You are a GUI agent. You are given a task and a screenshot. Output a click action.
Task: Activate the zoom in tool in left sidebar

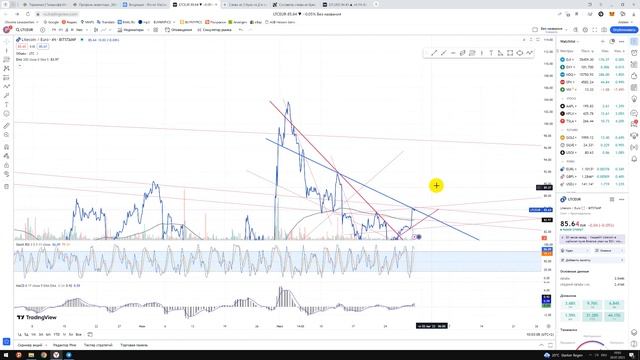coord(7,135)
